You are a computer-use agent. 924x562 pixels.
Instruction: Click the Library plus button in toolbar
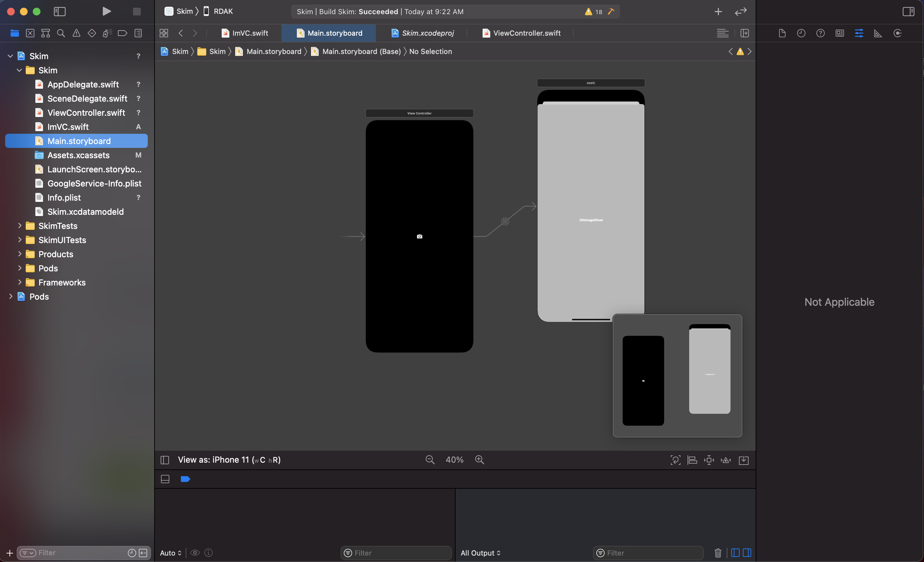[x=718, y=11]
